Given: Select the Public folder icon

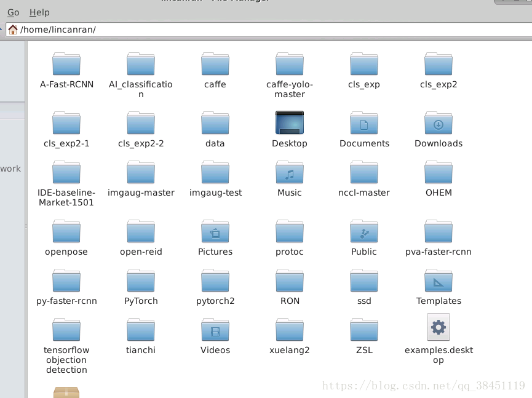Looking at the screenshot, I should click(x=364, y=231).
